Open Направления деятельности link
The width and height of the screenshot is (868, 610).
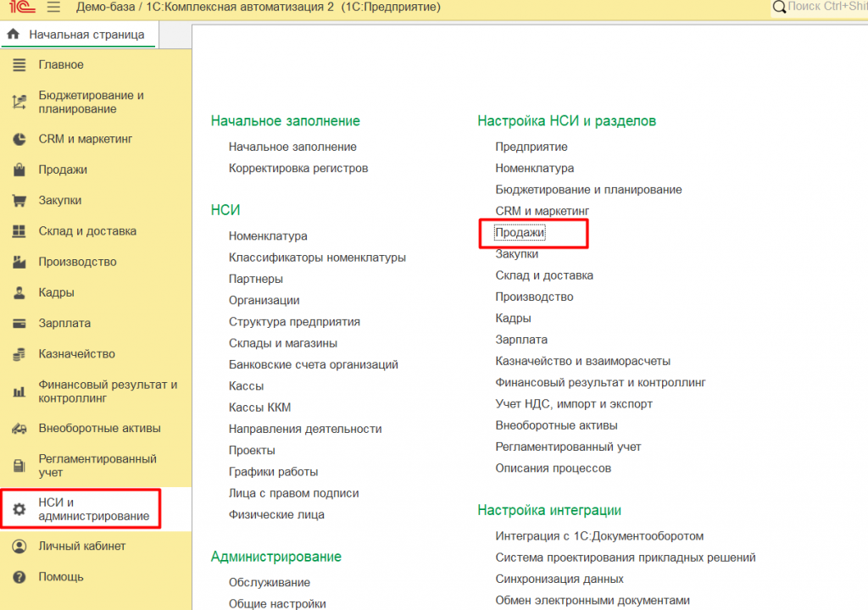click(x=305, y=429)
